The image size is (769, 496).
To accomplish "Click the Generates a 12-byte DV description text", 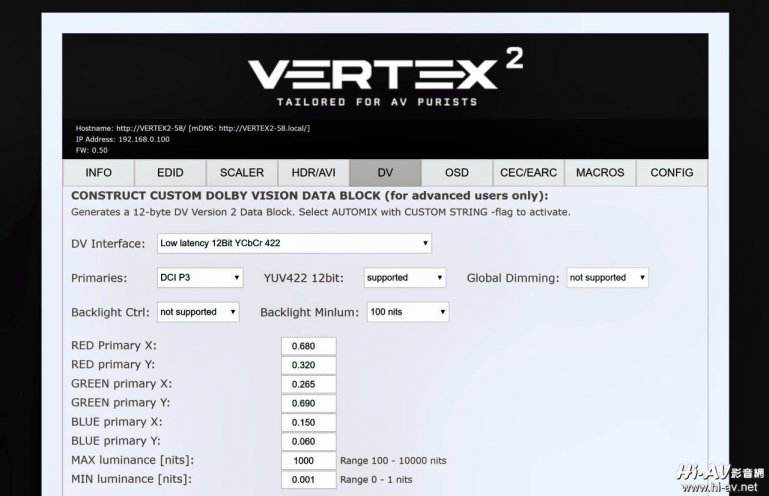I will tap(321, 212).
